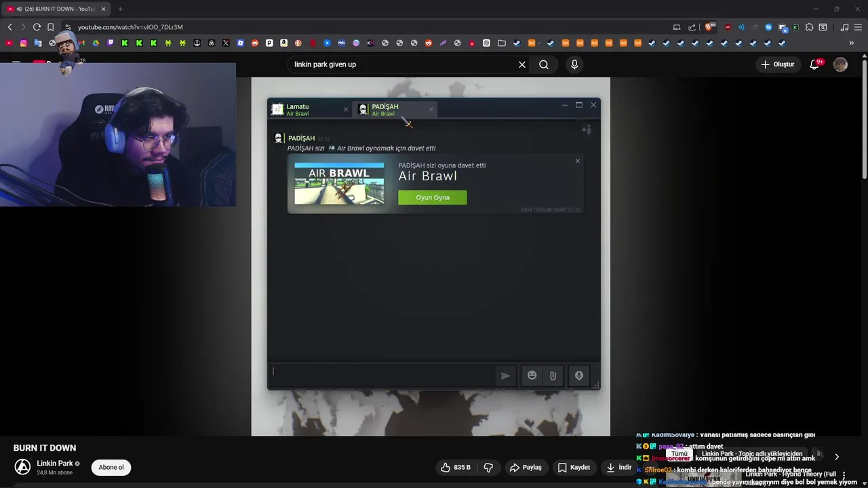Go back with browser back arrow
This screenshot has width=868, height=488.
click(9, 27)
